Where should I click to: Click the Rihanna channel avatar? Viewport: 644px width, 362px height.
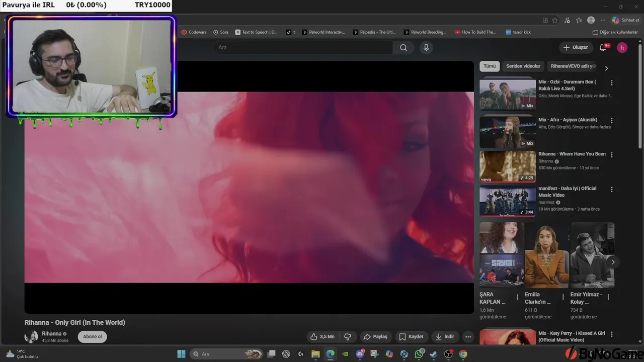click(x=31, y=337)
